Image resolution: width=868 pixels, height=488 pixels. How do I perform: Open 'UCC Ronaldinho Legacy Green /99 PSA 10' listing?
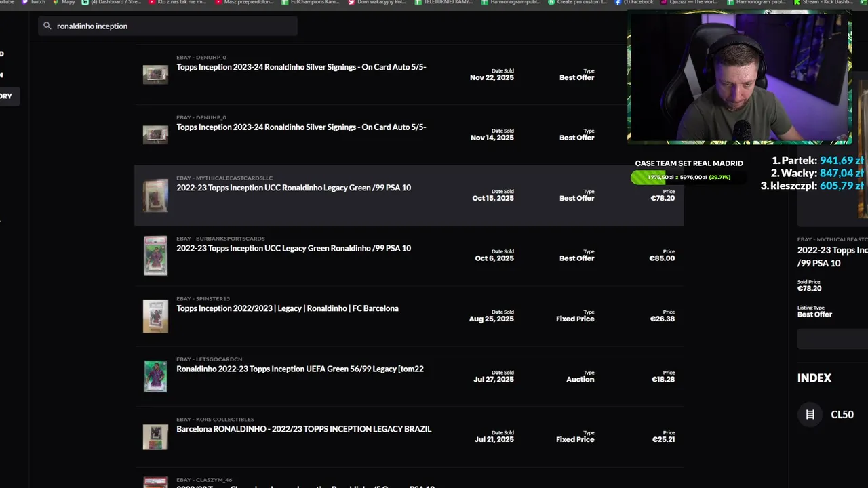(294, 188)
